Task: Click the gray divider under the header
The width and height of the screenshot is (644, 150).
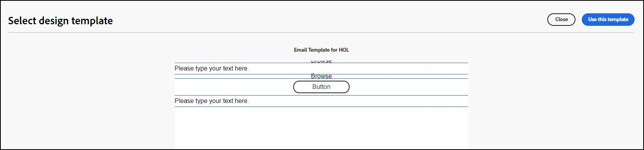Action: coord(321,33)
